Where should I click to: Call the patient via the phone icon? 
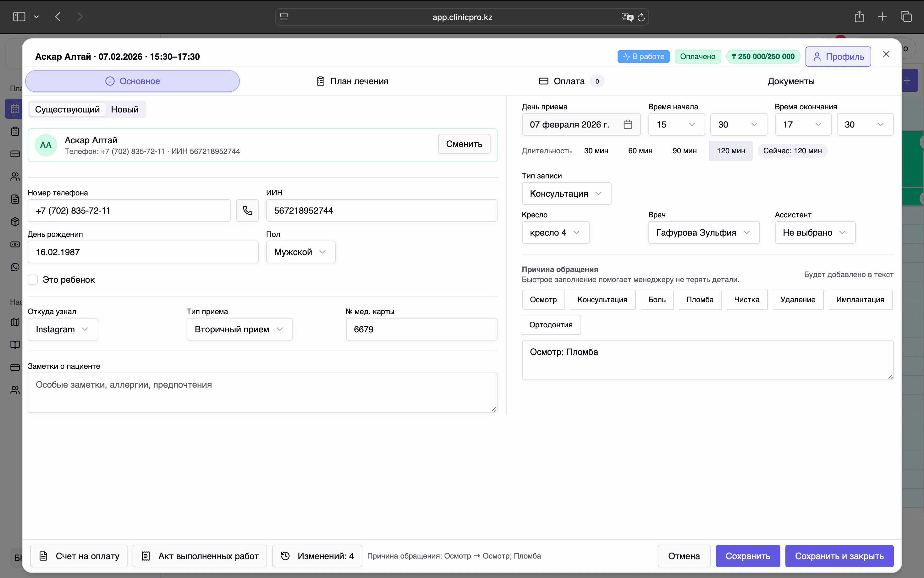[247, 210]
